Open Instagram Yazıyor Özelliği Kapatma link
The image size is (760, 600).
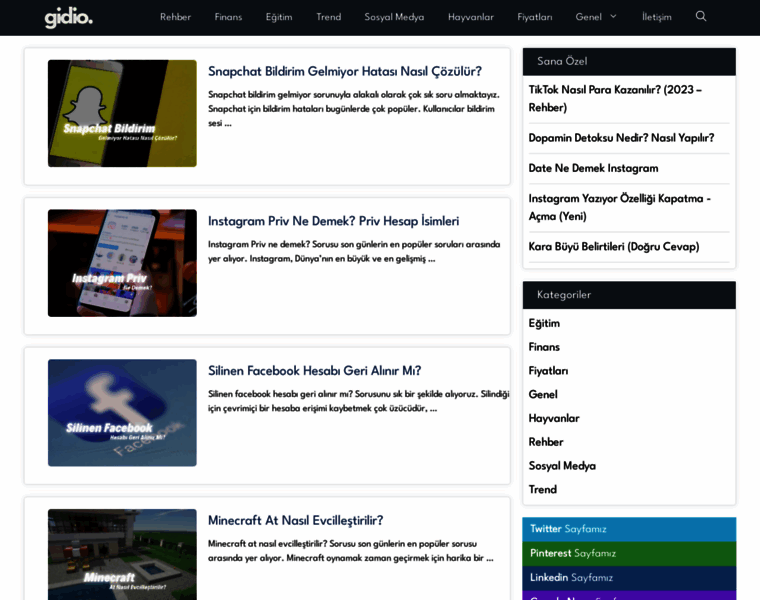point(619,207)
